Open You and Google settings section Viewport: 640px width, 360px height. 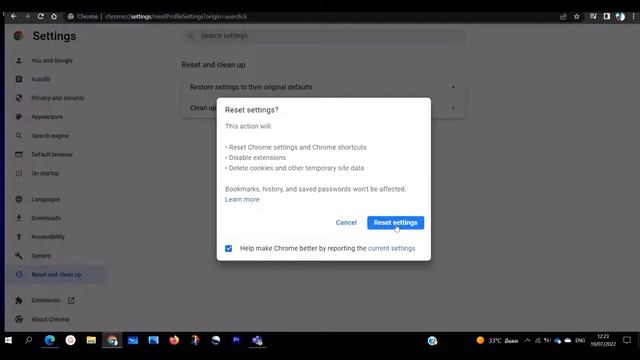point(52,60)
